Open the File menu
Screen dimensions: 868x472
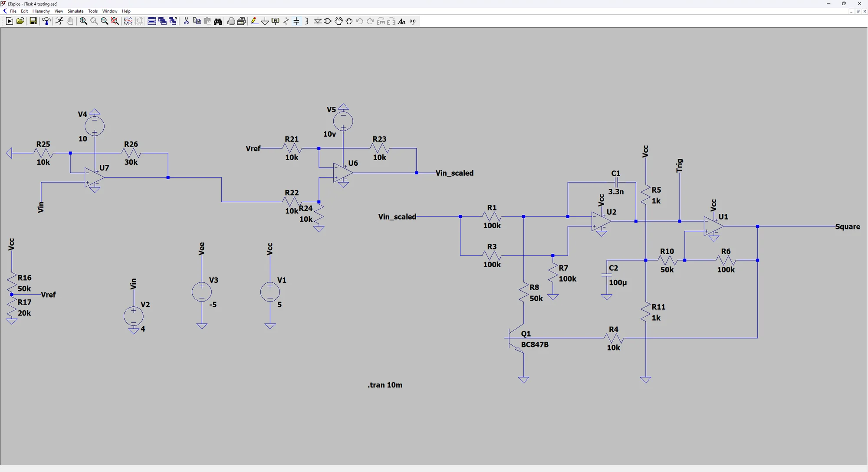[13, 11]
